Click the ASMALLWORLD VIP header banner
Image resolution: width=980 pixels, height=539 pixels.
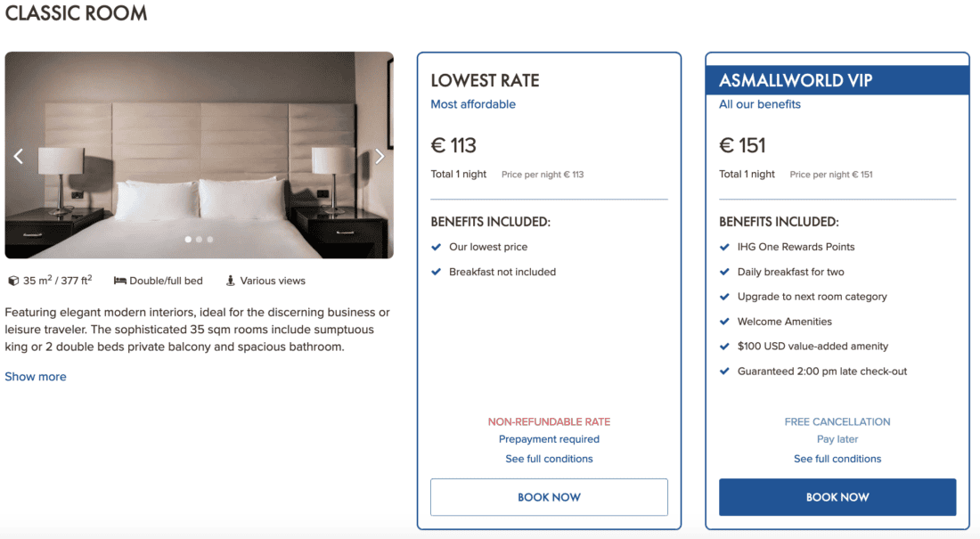click(x=837, y=80)
